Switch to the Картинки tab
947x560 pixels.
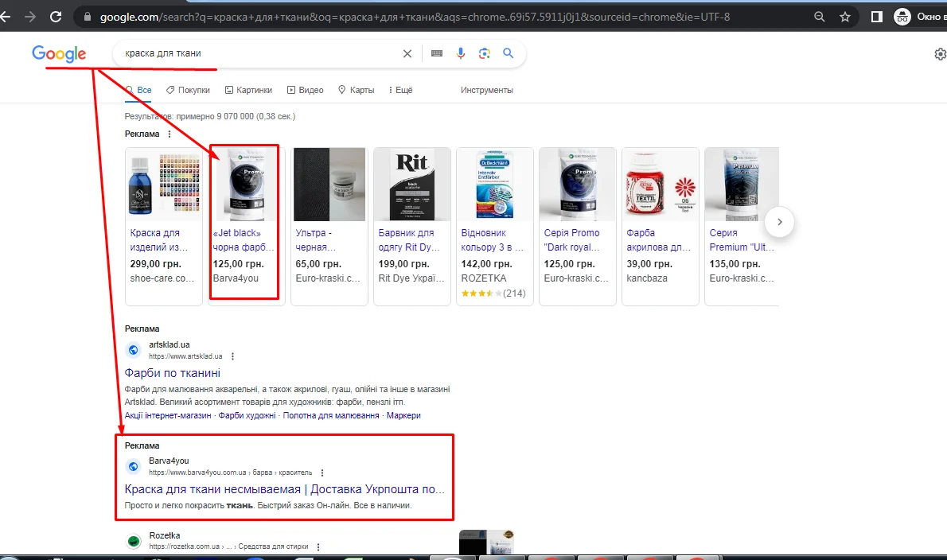pyautogui.click(x=248, y=90)
